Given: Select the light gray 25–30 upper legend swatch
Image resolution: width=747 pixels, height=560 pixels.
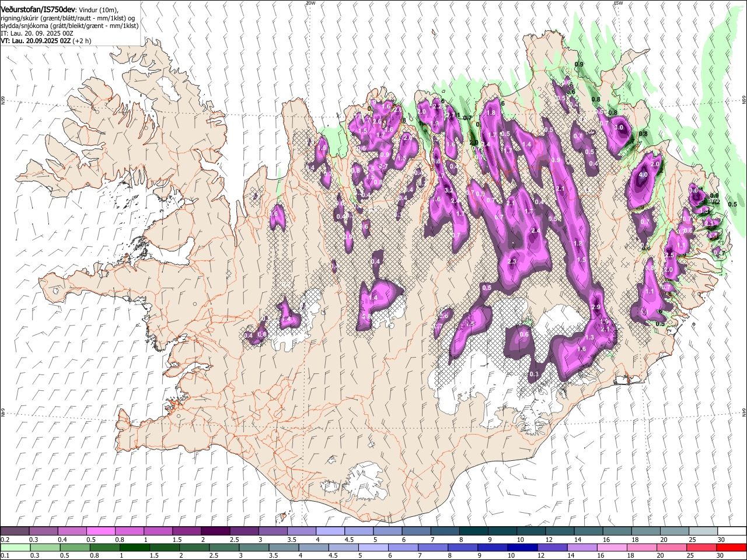Looking at the screenshot, I should (x=703, y=531).
